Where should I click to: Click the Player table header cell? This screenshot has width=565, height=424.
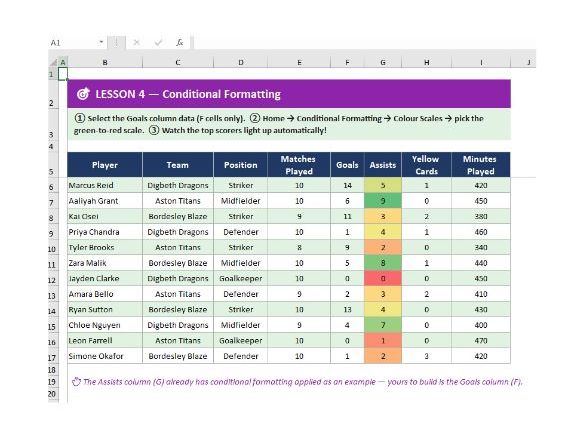[105, 165]
